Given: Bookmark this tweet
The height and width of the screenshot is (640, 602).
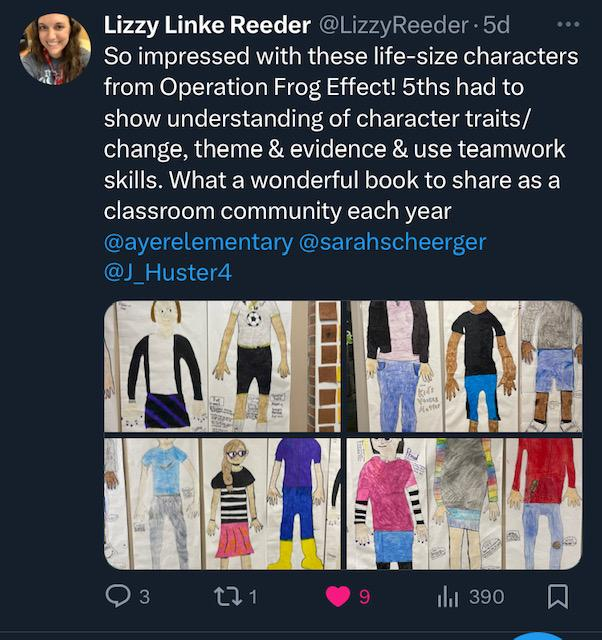Looking at the screenshot, I should point(558,596).
